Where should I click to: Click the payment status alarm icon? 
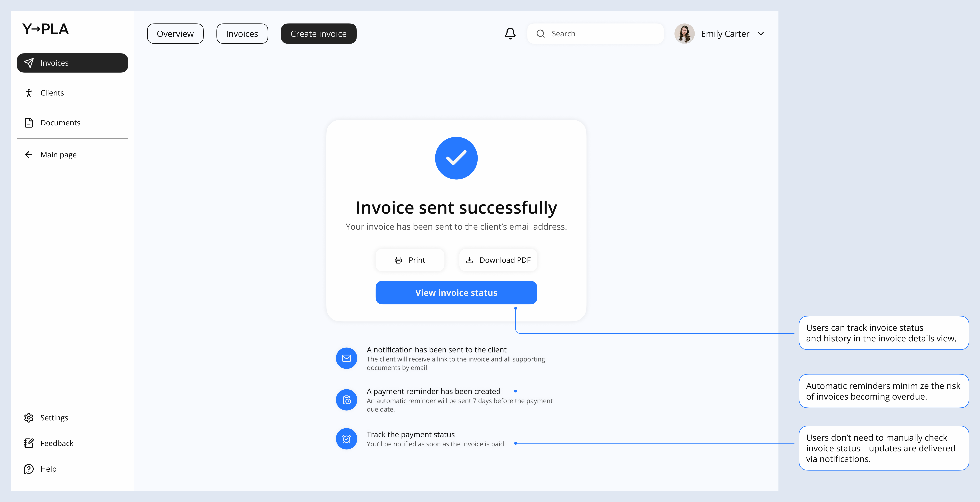click(x=346, y=439)
